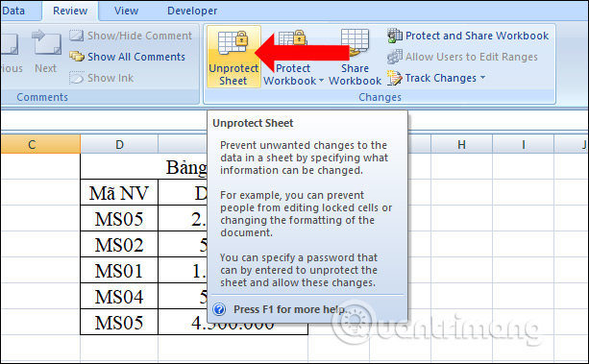Select column D header
589x364 pixels.
click(119, 144)
